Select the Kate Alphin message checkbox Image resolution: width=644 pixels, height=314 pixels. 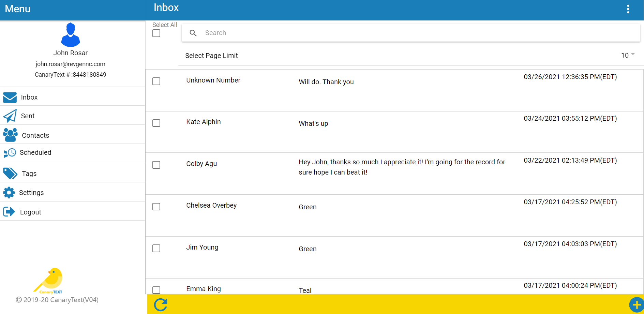[x=156, y=123]
